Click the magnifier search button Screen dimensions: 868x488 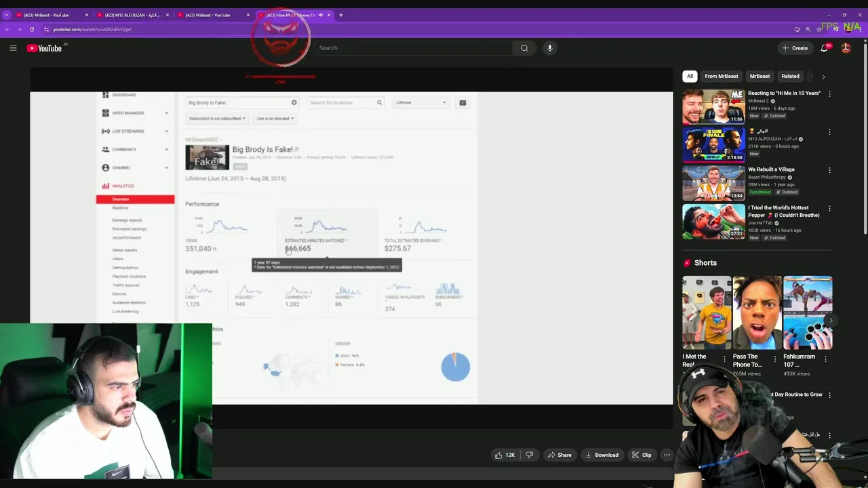(524, 48)
